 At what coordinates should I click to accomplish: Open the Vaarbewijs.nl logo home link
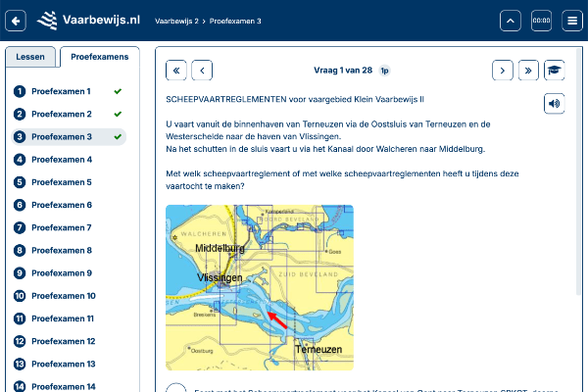(88, 21)
